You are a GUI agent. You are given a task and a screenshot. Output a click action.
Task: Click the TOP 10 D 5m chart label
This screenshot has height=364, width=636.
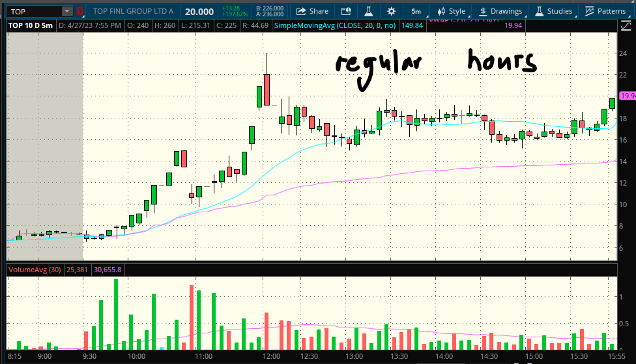(x=31, y=25)
